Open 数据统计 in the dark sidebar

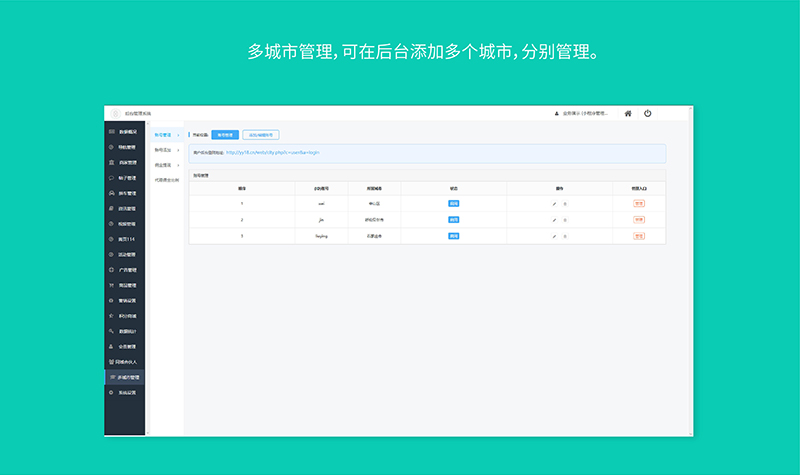click(124, 331)
